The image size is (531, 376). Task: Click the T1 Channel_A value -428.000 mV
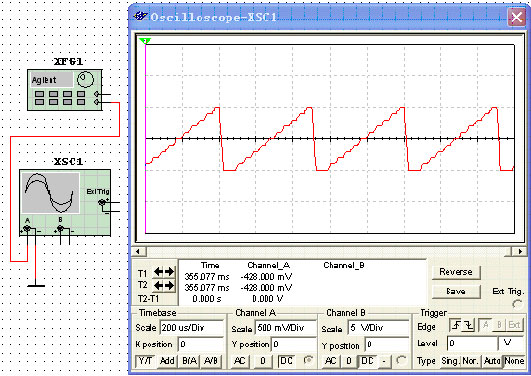[x=267, y=277]
